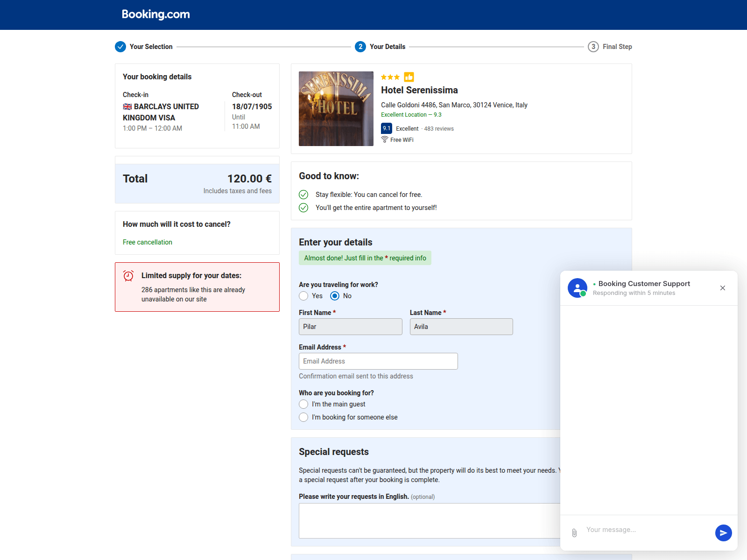Click the Your message chat input
Screen dimensions: 747x560
click(x=647, y=530)
